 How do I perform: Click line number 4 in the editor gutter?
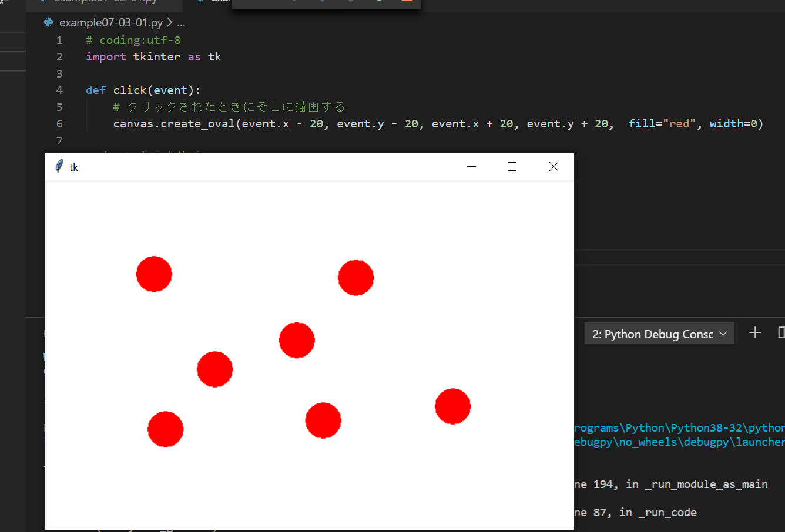click(x=59, y=90)
